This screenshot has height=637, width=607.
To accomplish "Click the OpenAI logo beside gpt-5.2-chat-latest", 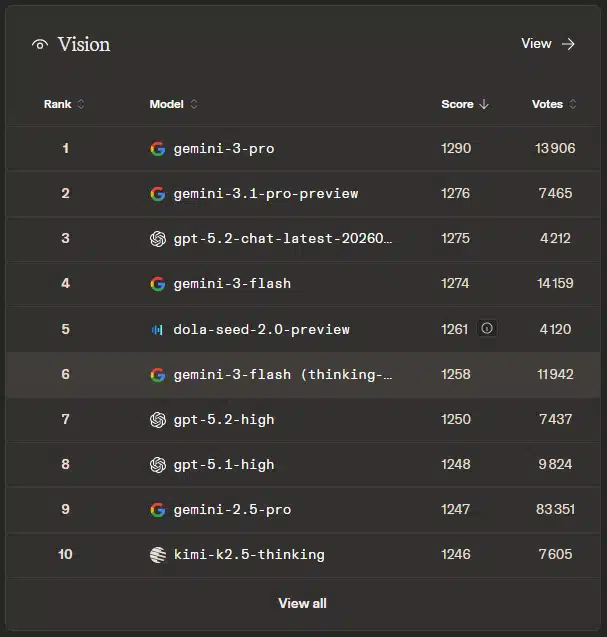I will [157, 238].
